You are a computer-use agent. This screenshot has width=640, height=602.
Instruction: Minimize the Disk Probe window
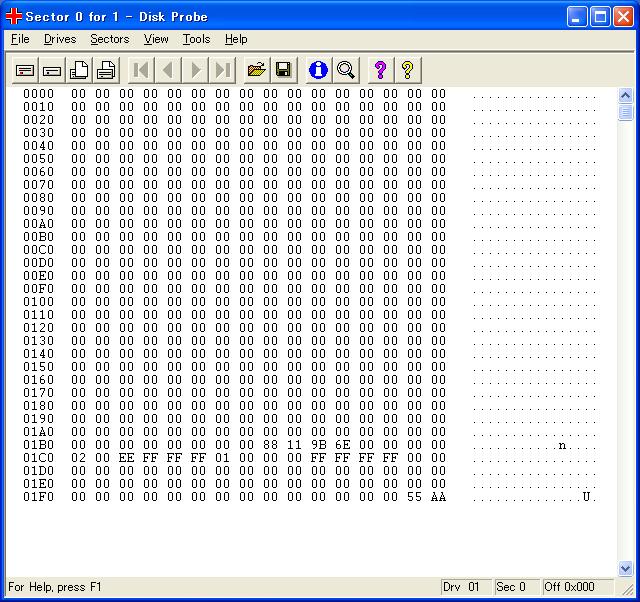tap(577, 17)
